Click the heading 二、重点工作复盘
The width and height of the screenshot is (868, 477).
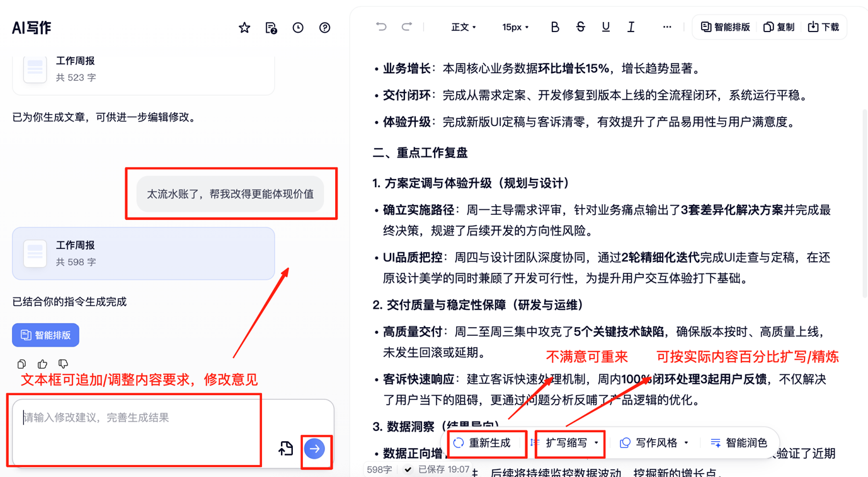tap(420, 153)
